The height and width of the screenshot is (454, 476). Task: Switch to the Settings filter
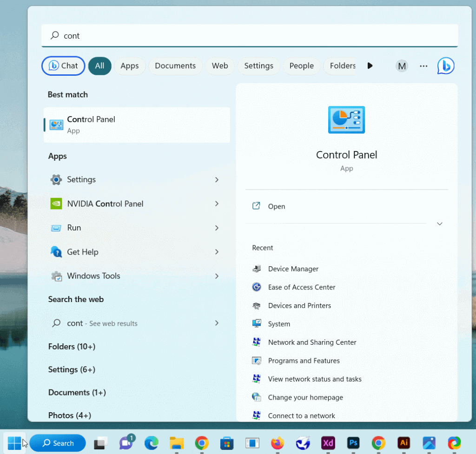(258, 66)
